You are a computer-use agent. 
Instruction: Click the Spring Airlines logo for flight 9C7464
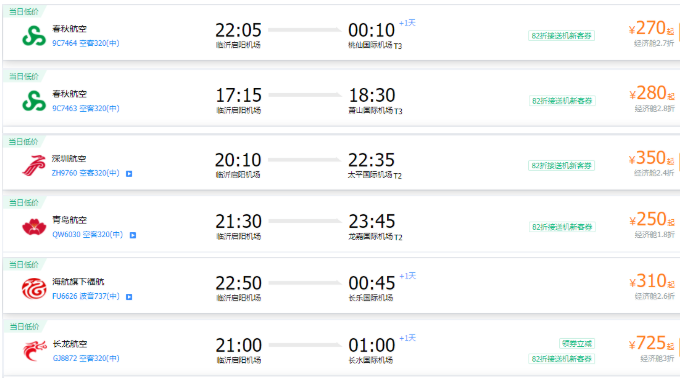tap(34, 36)
